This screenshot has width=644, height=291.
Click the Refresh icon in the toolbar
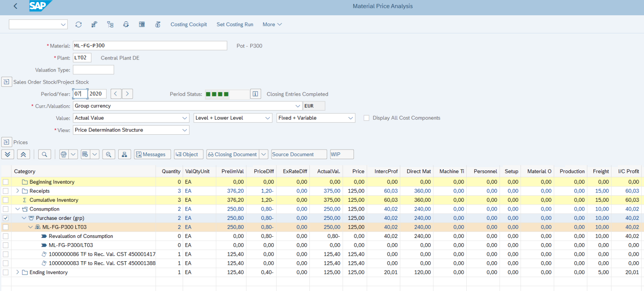click(x=78, y=25)
